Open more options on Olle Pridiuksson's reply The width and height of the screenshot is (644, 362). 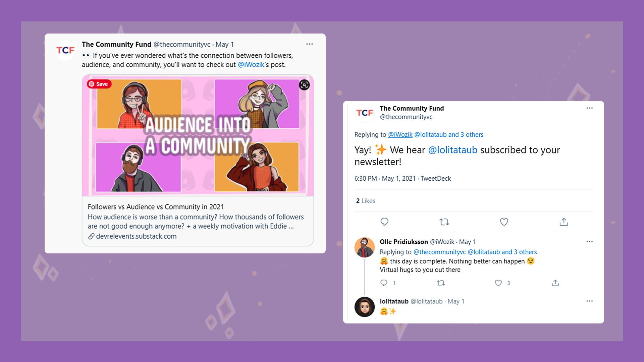click(589, 242)
